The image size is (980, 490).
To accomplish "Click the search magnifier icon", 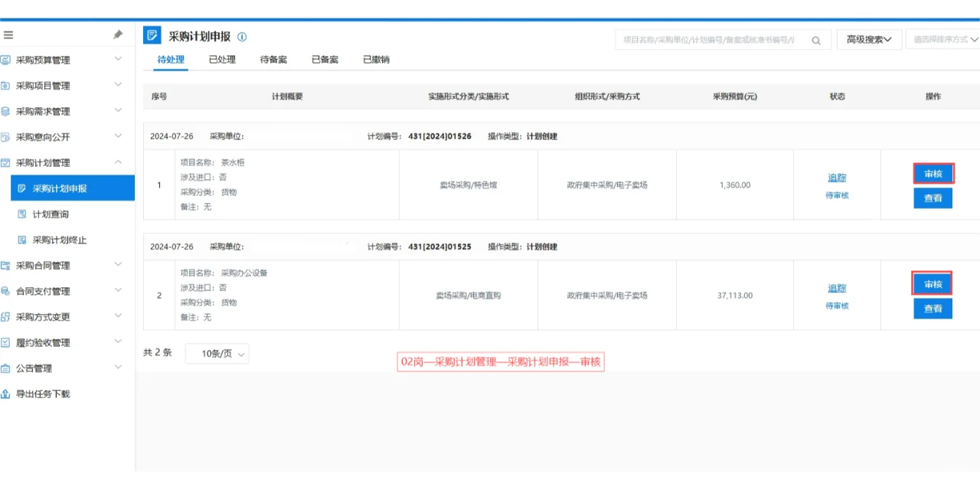I will (x=817, y=40).
